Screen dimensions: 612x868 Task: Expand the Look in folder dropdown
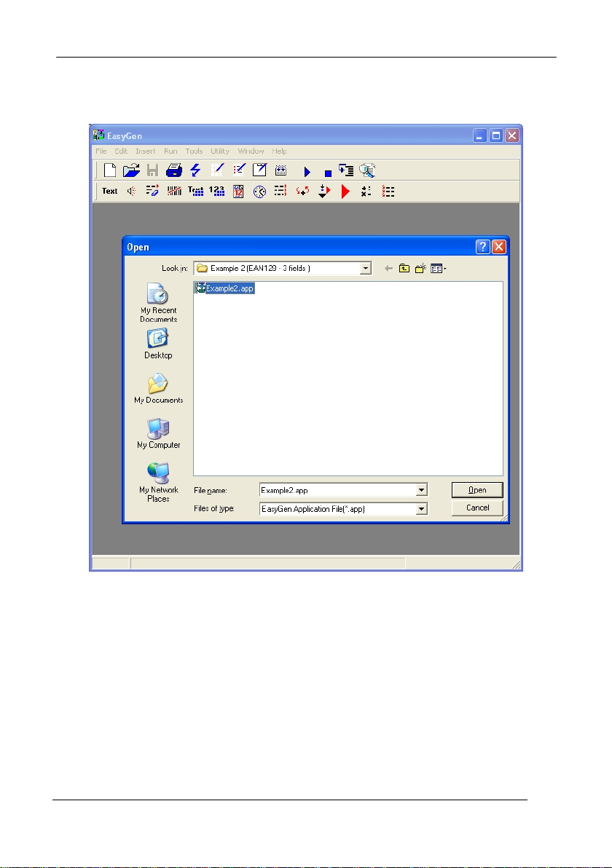tap(366, 269)
